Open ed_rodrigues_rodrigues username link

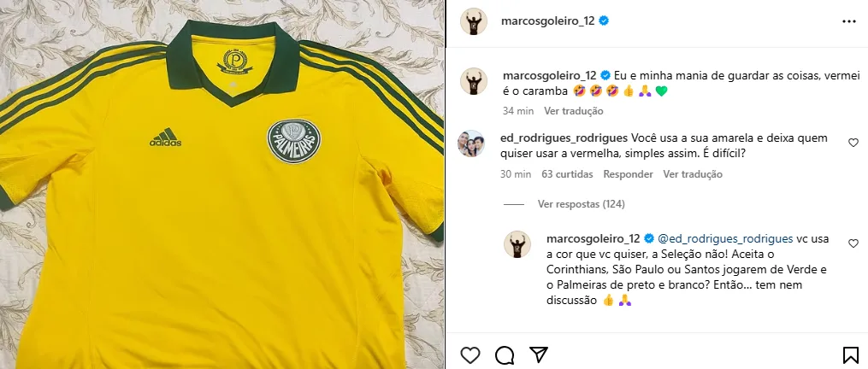[564, 138]
